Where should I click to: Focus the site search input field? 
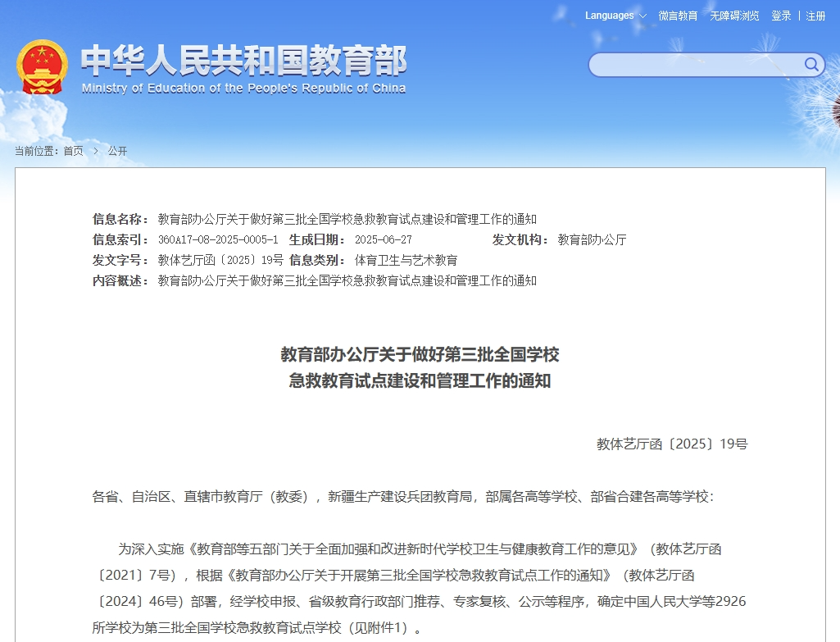697,65
